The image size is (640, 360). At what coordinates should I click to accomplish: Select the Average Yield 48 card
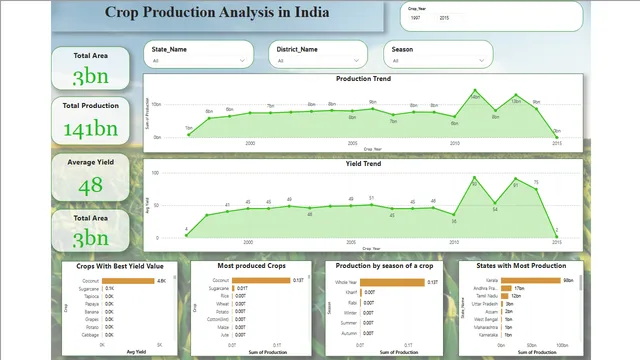[x=91, y=177]
